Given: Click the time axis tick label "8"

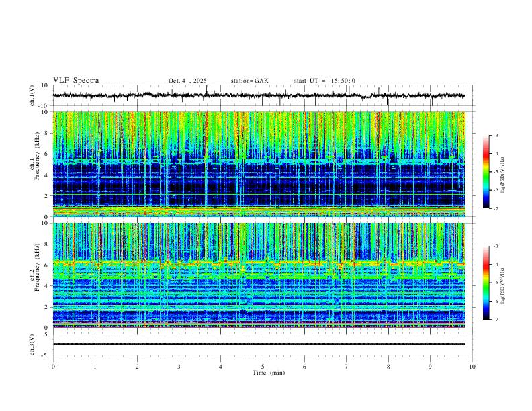Looking at the screenshot, I should pos(388,367).
